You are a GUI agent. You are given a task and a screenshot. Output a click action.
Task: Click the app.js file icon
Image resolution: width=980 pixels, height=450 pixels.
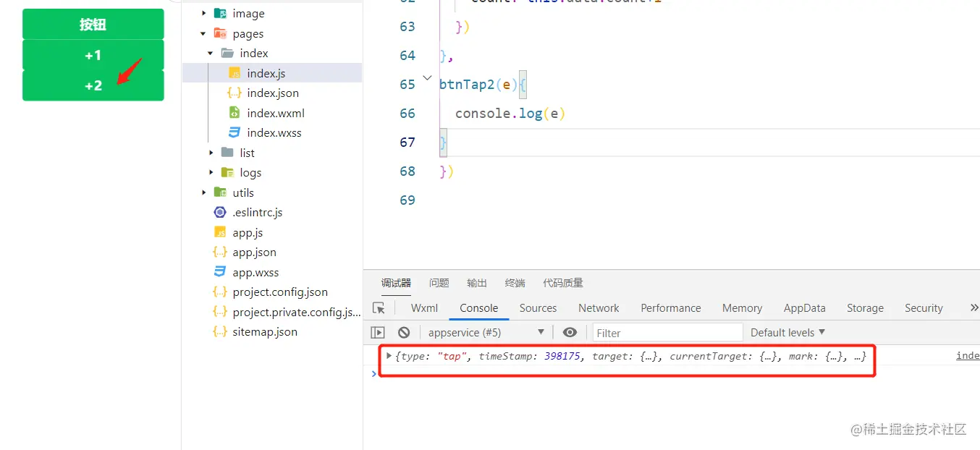(220, 232)
